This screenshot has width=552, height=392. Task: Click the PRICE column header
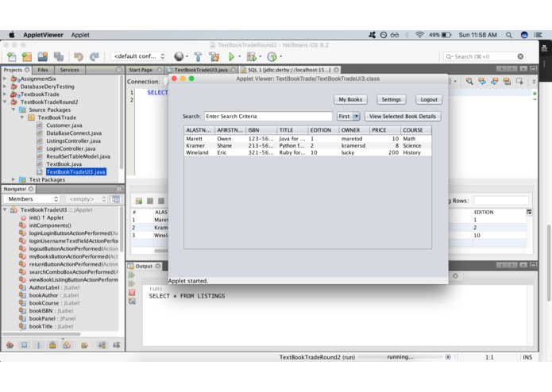click(x=384, y=130)
